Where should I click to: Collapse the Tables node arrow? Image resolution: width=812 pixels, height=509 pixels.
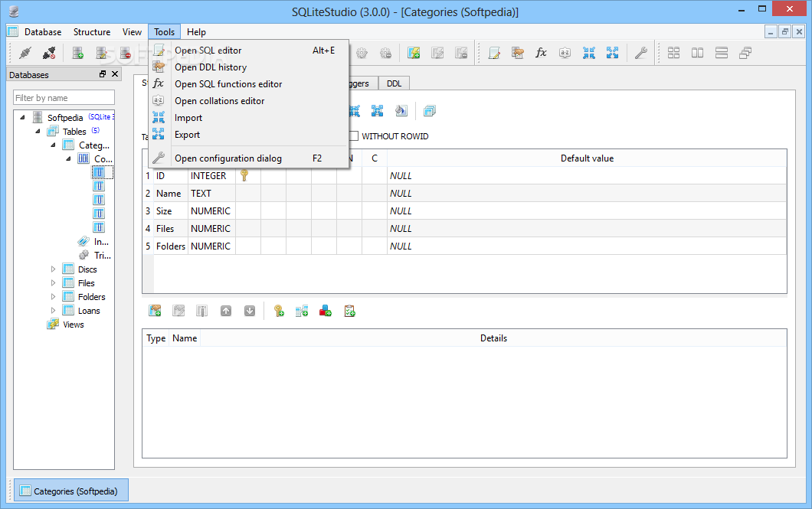[x=38, y=132]
